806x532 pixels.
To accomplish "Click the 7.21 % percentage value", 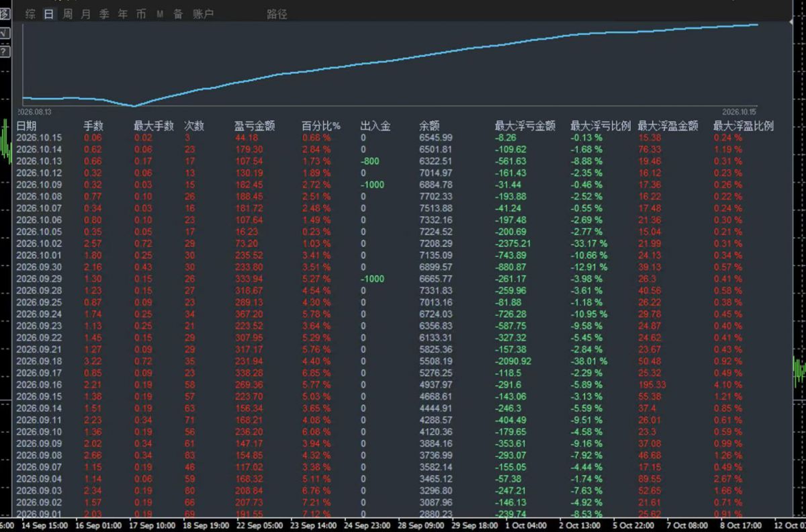I will pos(316,502).
